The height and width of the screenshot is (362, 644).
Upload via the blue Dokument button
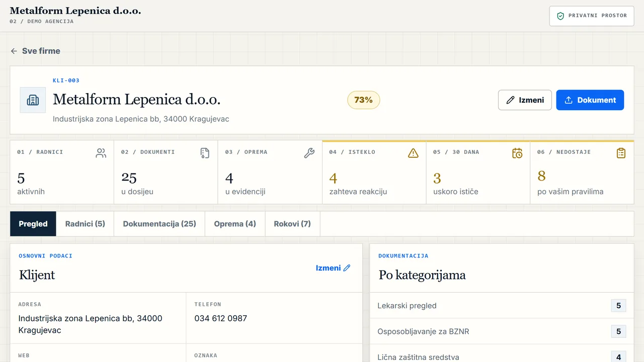point(590,100)
